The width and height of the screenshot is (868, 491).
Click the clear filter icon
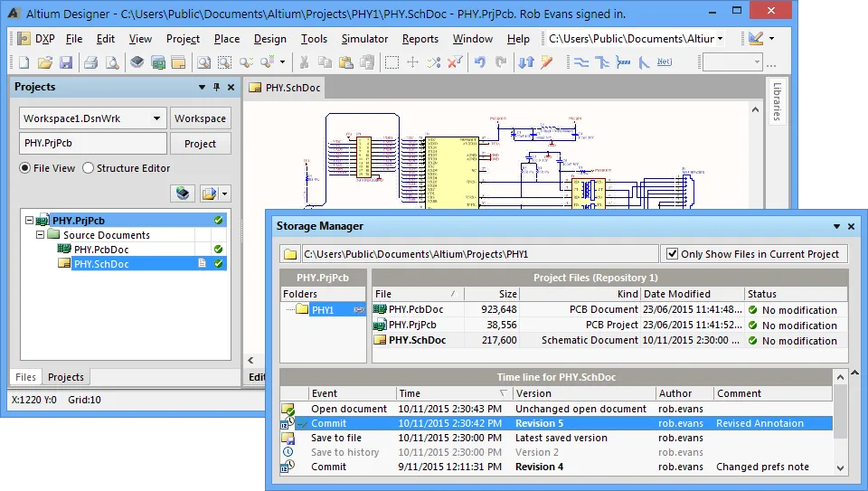pyautogui.click(x=455, y=62)
